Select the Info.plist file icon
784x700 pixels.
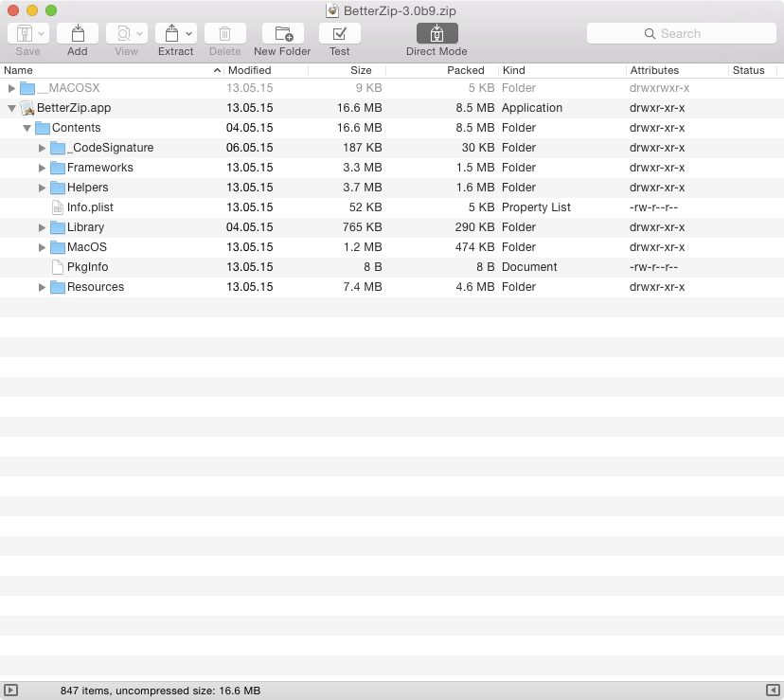(x=58, y=207)
